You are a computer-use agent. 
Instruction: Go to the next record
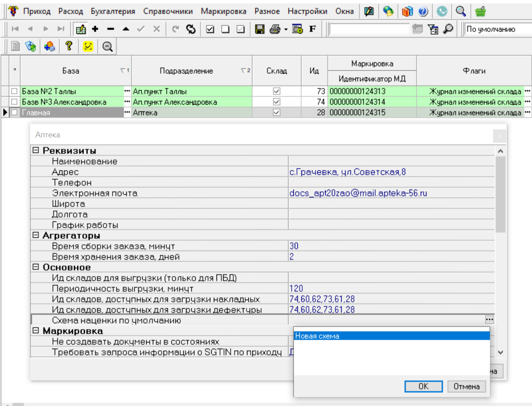pyautogui.click(x=46, y=29)
